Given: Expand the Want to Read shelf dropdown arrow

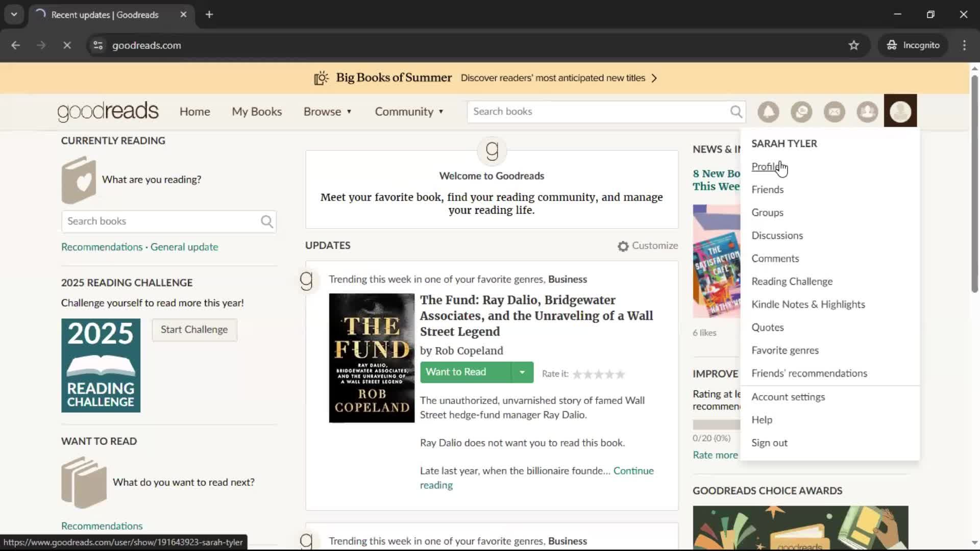Looking at the screenshot, I should [x=522, y=372].
